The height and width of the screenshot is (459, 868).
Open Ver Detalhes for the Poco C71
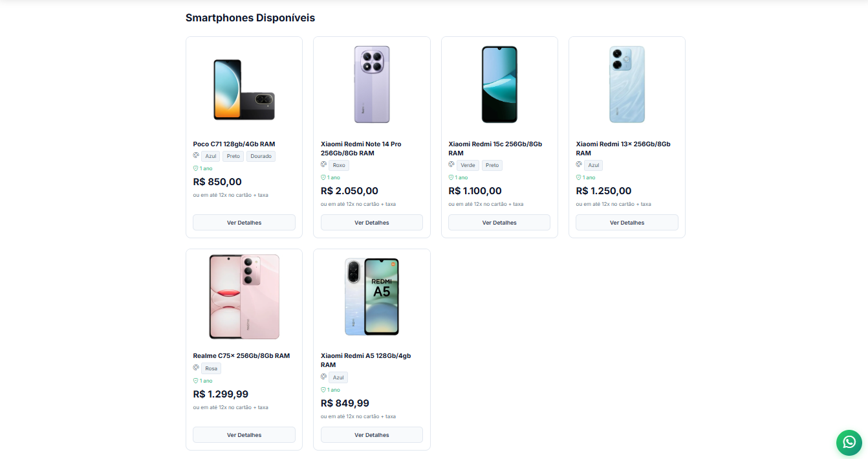244,222
